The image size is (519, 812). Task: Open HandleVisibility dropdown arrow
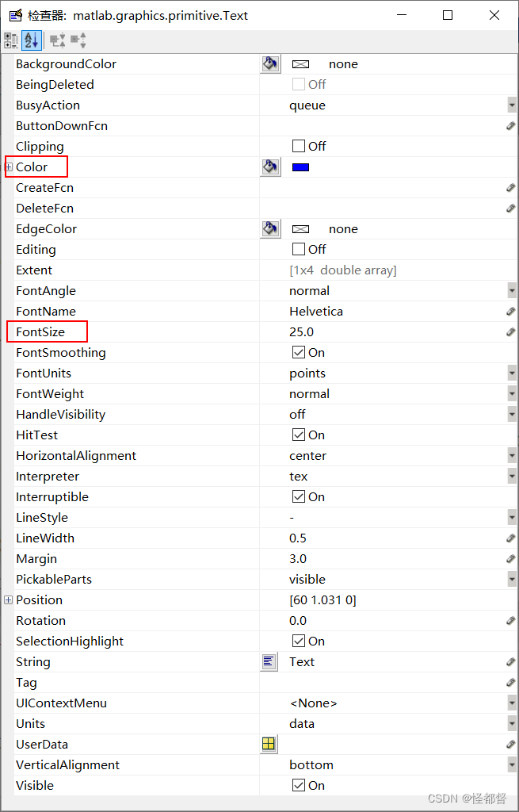click(512, 414)
